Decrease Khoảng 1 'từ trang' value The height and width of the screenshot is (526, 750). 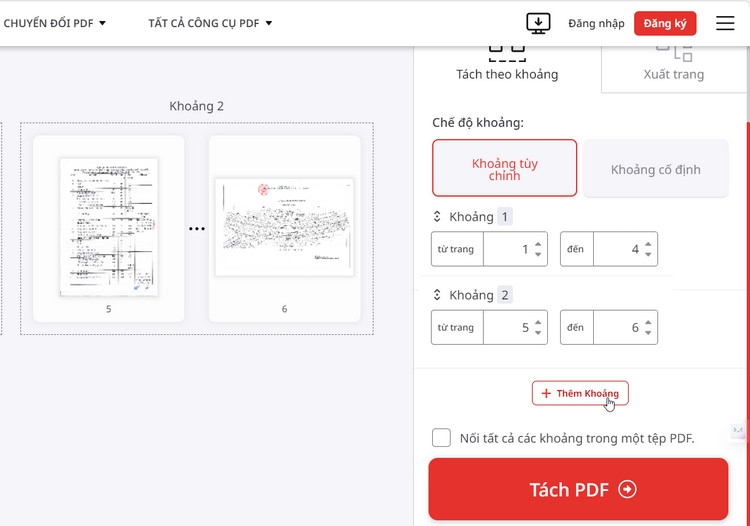[x=538, y=254]
